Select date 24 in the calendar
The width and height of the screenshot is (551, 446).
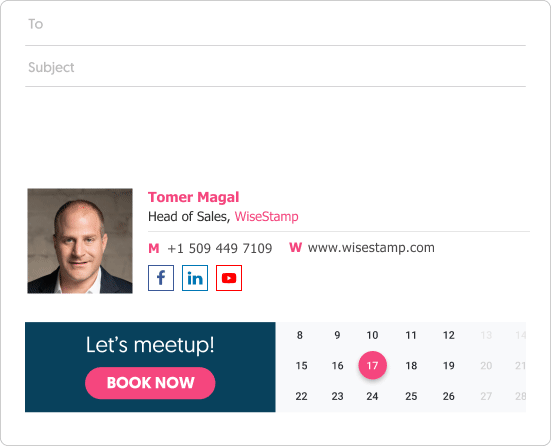coord(372,396)
